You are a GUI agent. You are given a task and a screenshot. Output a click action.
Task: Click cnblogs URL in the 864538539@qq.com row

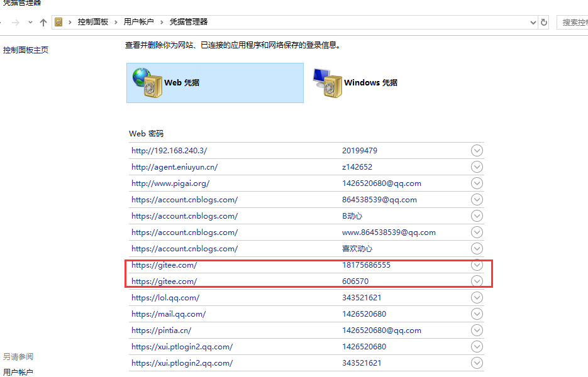(x=184, y=200)
